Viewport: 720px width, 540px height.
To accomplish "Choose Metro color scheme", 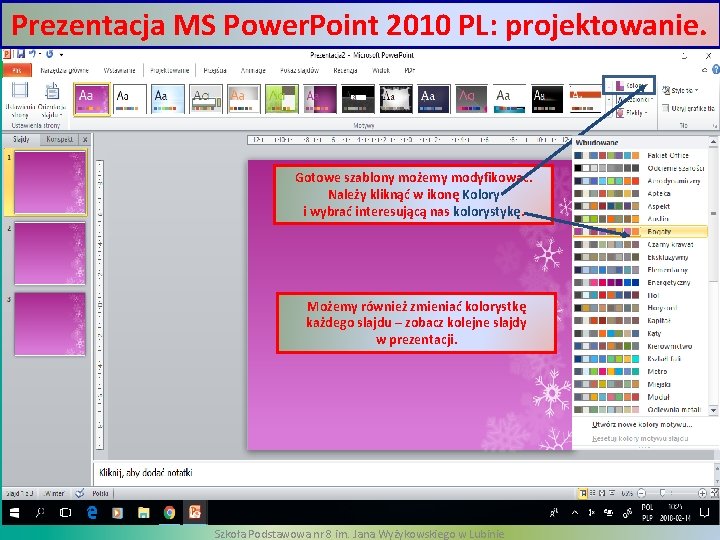I will coord(640,371).
